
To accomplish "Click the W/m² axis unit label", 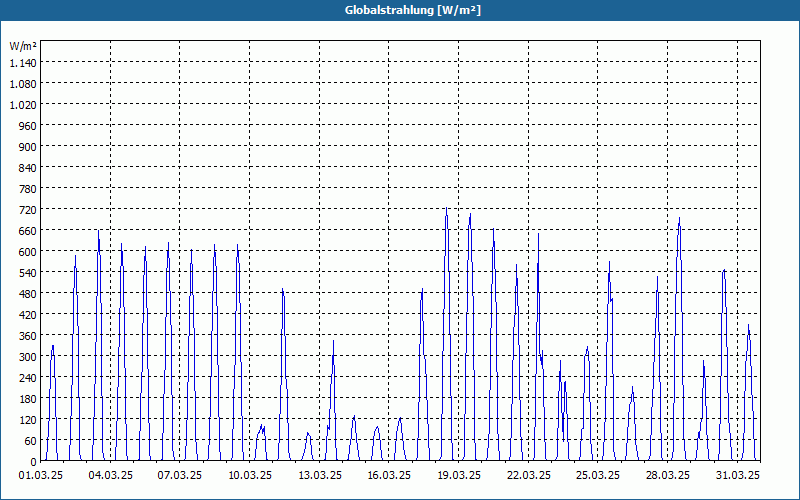I will pos(23,46).
